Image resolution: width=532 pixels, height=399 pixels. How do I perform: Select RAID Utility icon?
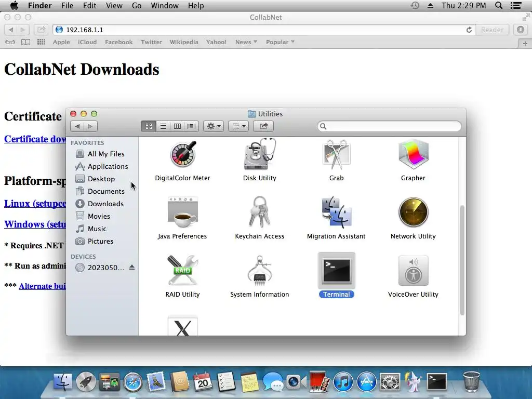point(183,270)
